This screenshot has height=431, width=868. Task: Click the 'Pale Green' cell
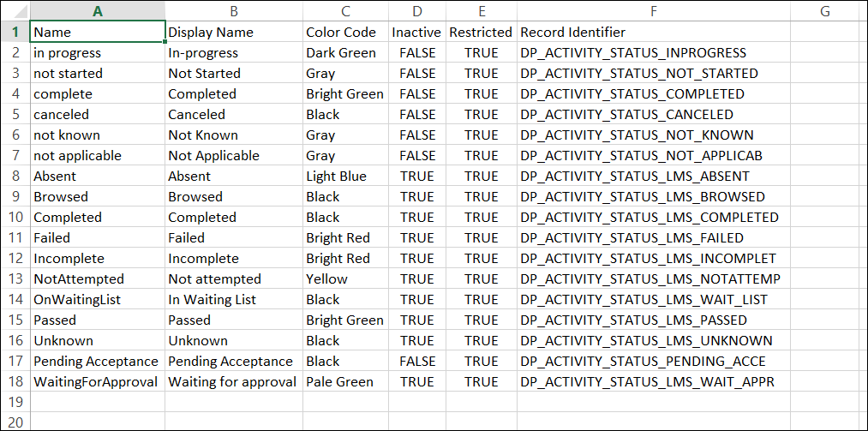point(345,382)
